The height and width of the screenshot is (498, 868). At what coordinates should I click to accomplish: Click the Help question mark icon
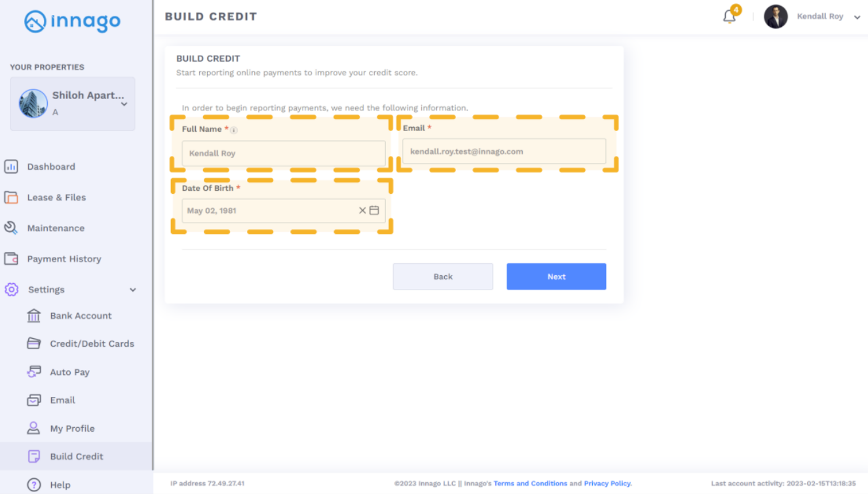33,485
